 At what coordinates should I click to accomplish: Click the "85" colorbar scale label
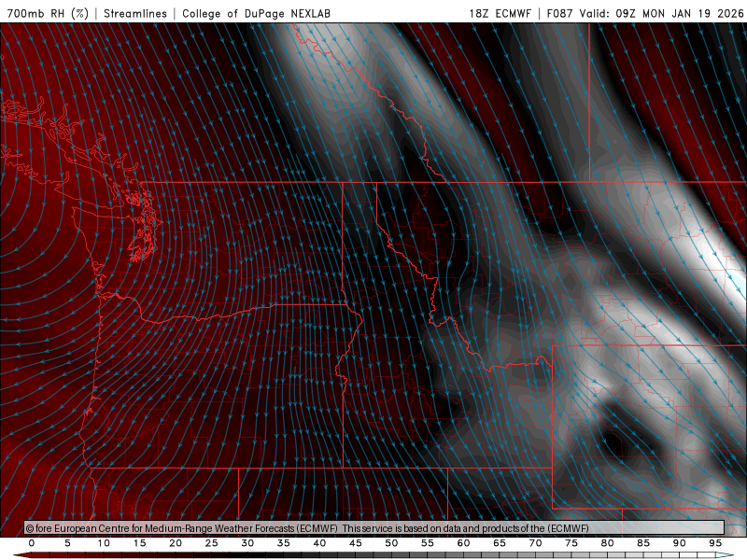[643, 543]
